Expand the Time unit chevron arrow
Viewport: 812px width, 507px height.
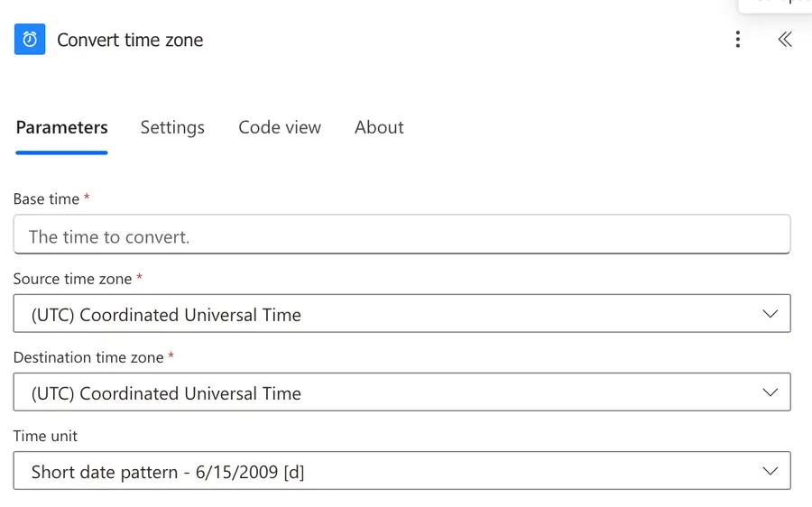click(x=770, y=471)
